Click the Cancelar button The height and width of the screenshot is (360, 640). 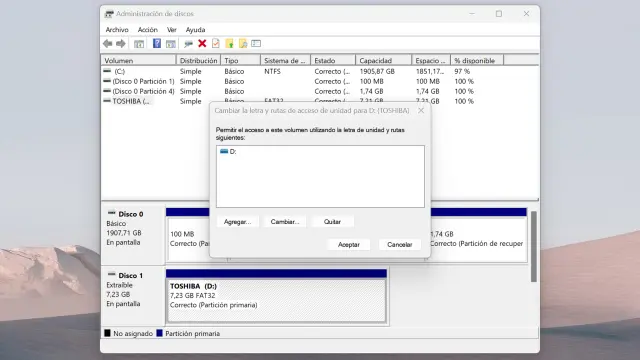pos(400,244)
